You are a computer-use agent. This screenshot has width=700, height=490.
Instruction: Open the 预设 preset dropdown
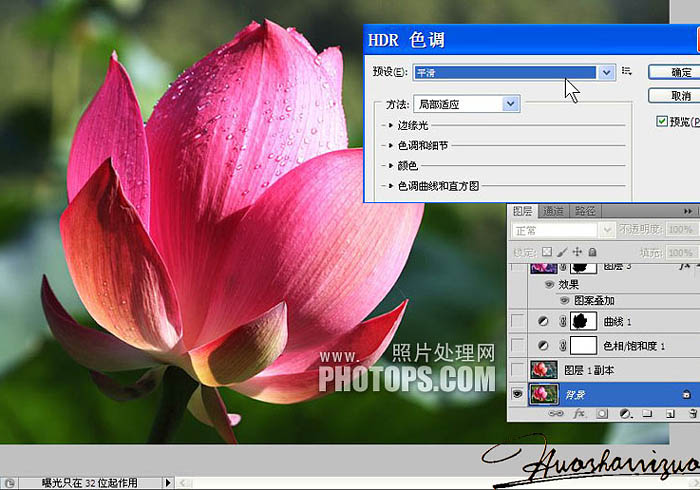606,72
